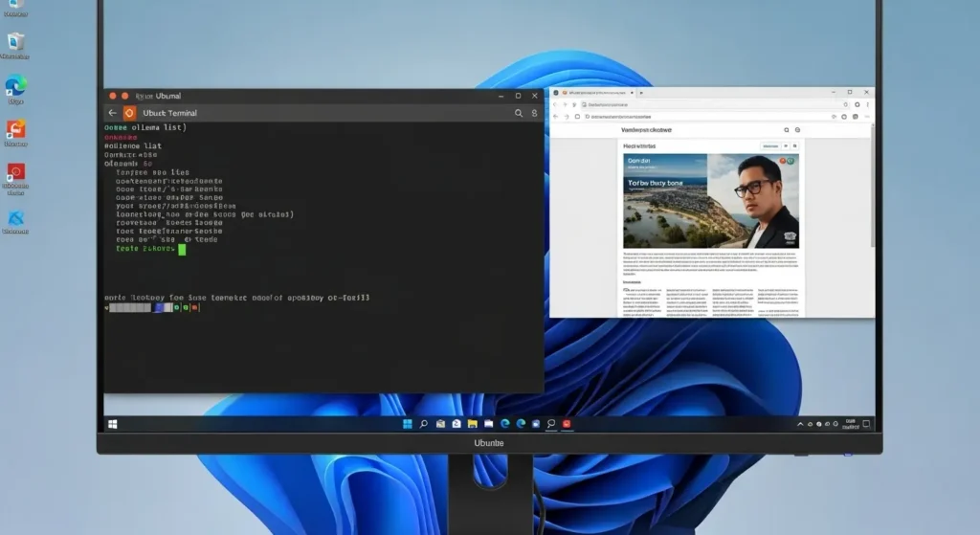Open the blue Windows Start logo in taskbar center

408,424
